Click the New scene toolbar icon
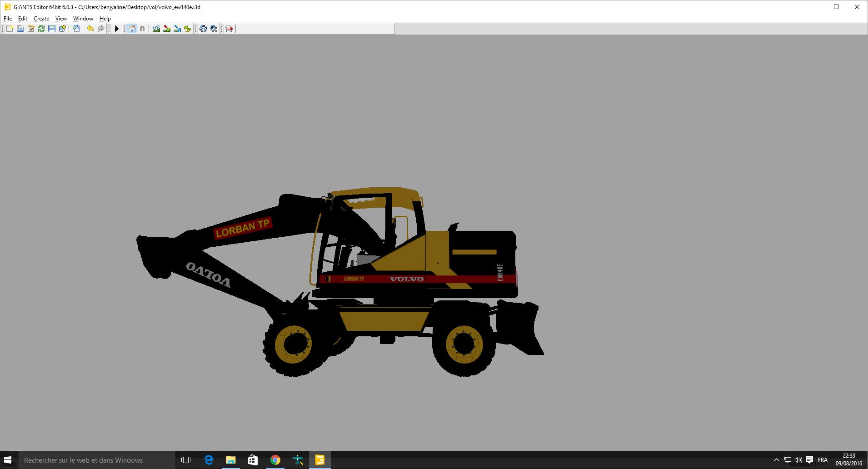 tap(10, 29)
